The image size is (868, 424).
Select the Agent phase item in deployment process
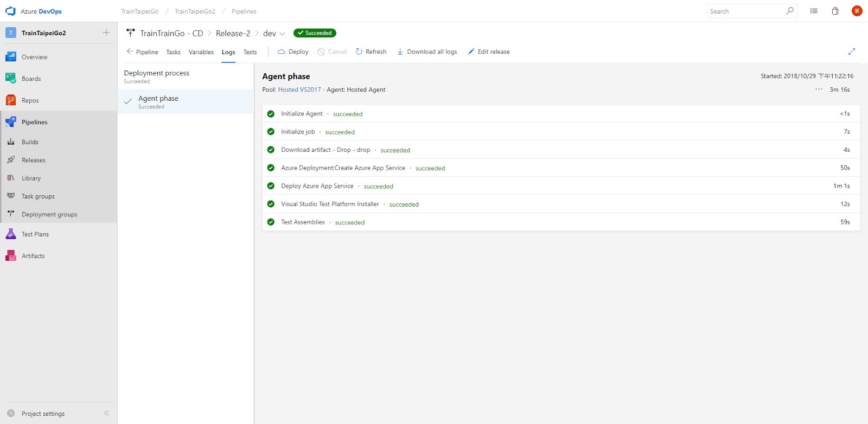coord(186,101)
